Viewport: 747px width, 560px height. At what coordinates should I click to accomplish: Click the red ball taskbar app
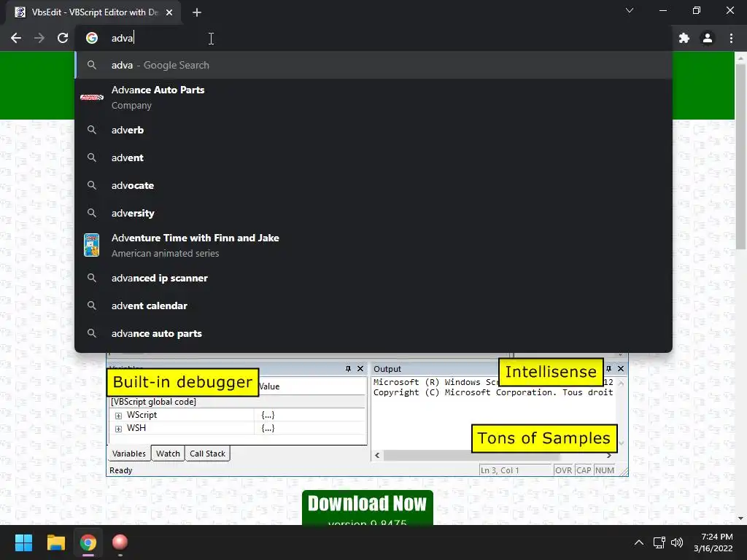120,542
